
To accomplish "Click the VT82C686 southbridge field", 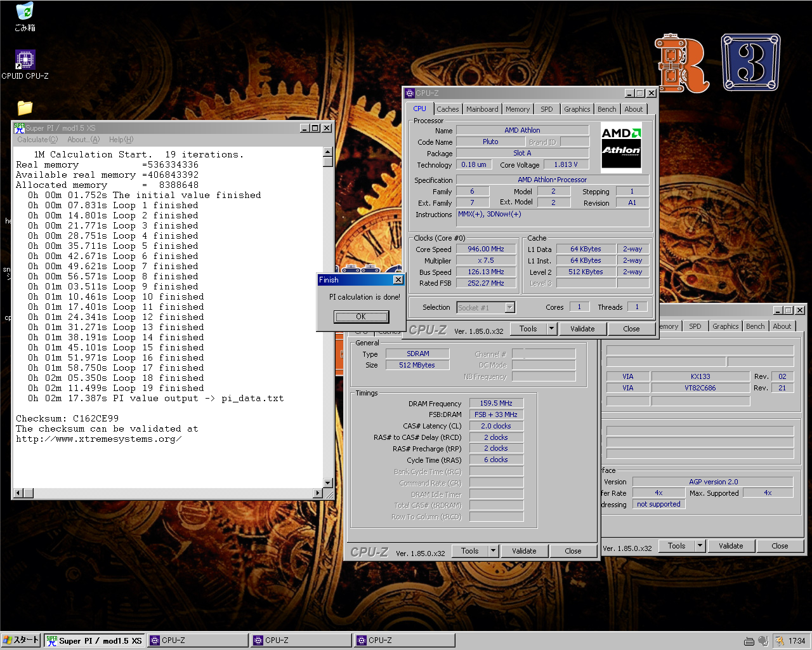I will [x=700, y=388].
